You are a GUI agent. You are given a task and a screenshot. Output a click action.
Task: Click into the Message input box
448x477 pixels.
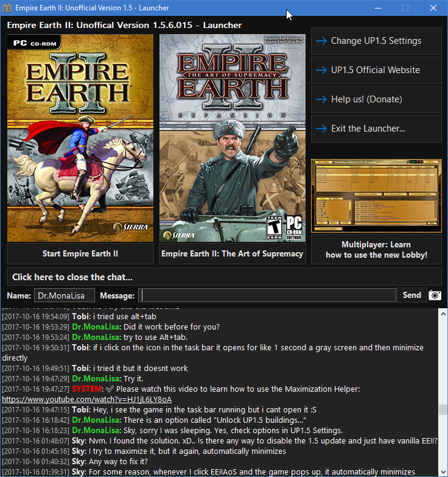coord(267,295)
